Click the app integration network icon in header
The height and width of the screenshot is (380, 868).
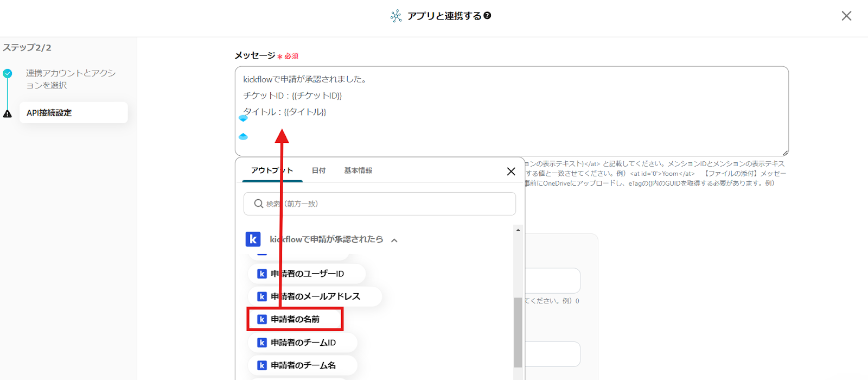click(396, 16)
